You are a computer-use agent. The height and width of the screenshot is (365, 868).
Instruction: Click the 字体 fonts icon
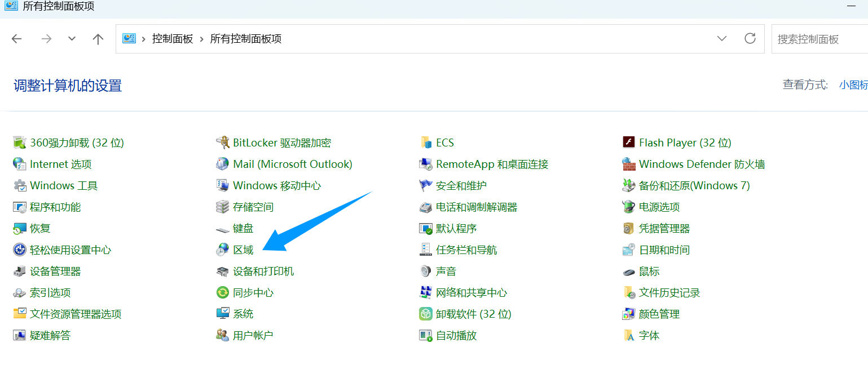coord(629,335)
